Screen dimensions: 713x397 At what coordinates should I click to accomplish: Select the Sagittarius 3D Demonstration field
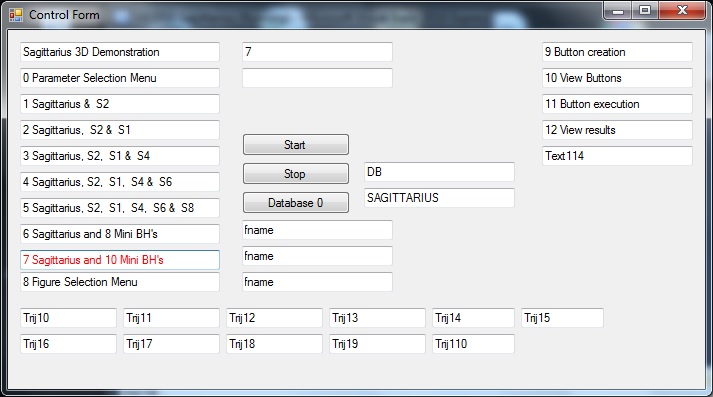point(120,52)
